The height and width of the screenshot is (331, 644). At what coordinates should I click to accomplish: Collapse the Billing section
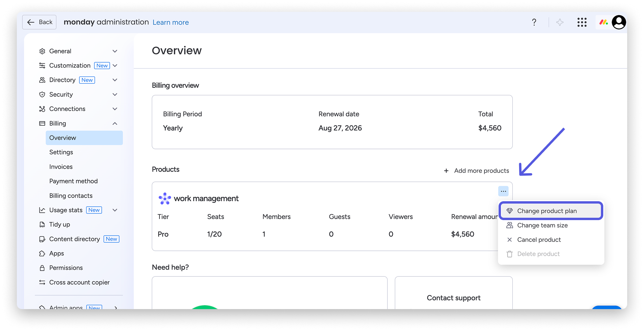[x=115, y=123]
